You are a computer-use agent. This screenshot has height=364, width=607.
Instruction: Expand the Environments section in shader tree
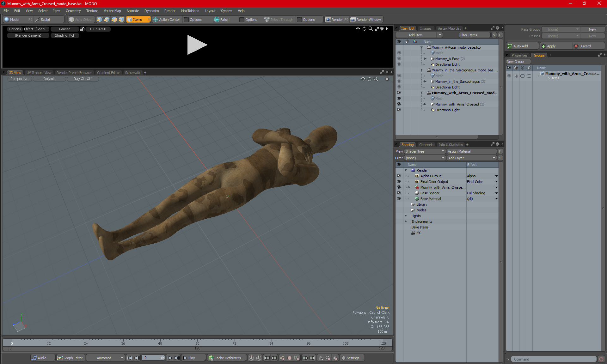click(405, 221)
